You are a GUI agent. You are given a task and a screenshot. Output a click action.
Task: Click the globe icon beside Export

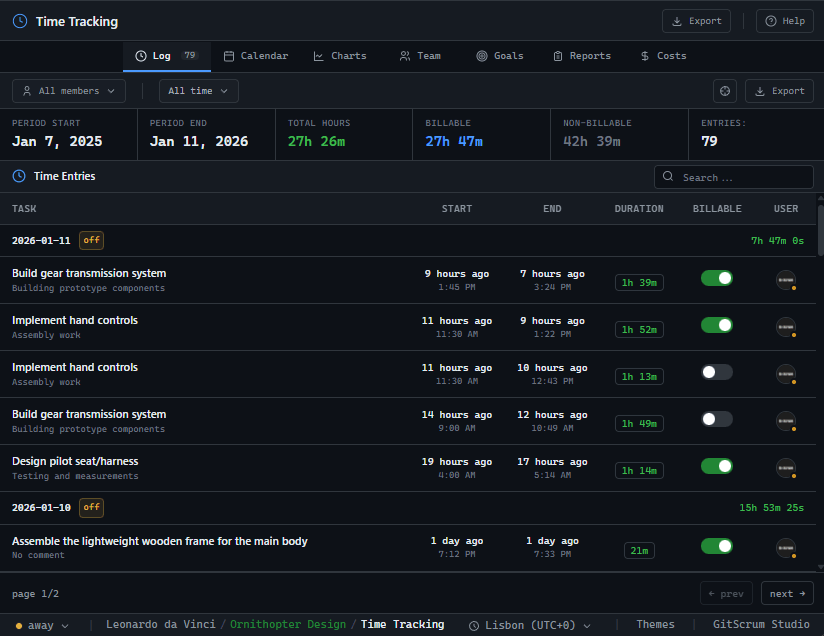pyautogui.click(x=724, y=90)
